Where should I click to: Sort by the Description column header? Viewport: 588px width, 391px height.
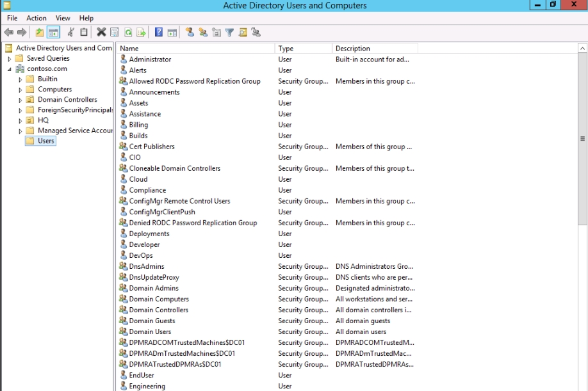pos(375,48)
